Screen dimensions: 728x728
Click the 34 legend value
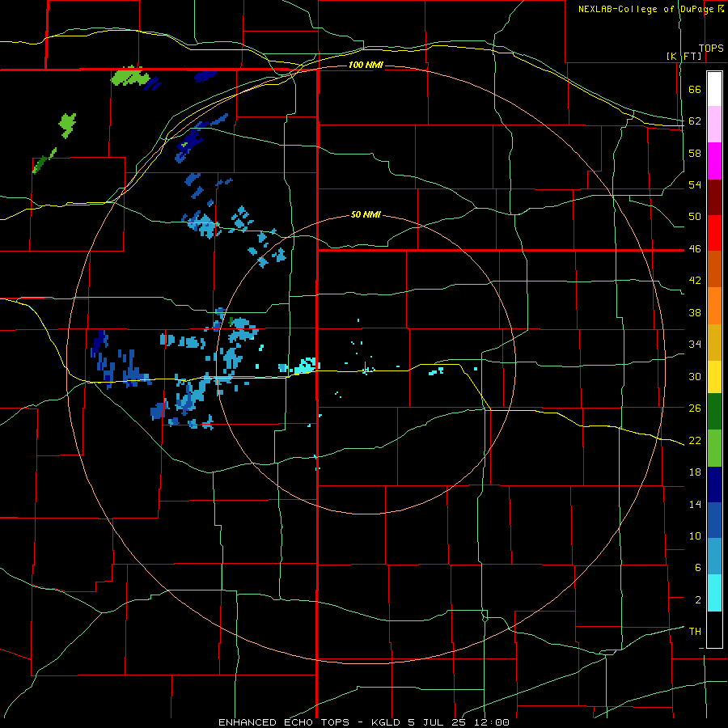pyautogui.click(x=695, y=345)
